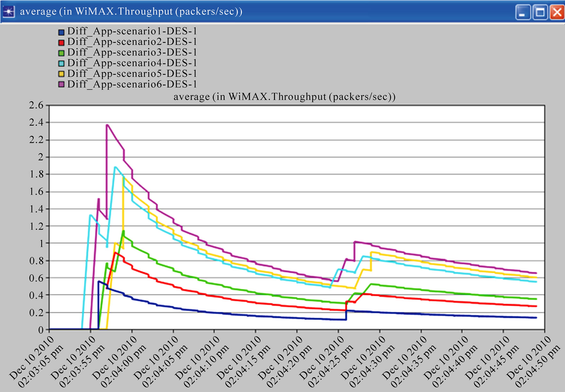
Task: Click the 0.8 y-axis label
Action: click(x=36, y=260)
